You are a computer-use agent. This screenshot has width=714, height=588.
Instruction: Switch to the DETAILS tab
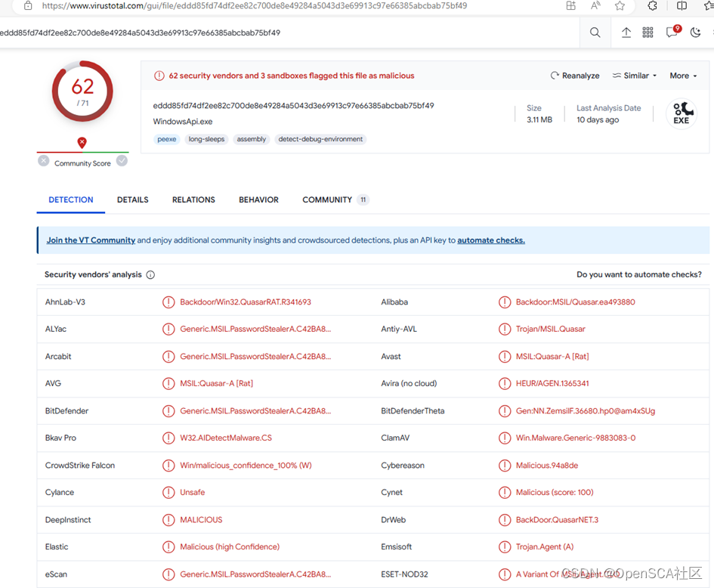point(132,200)
